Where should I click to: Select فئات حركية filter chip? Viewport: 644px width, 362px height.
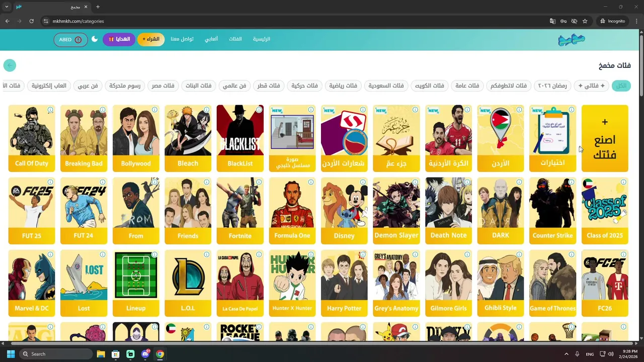pos(305,86)
